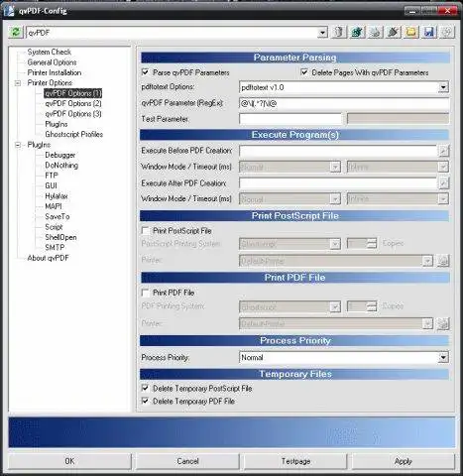Select the GUI plugin
Image resolution: width=463 pixels, height=476 pixels.
point(51,185)
